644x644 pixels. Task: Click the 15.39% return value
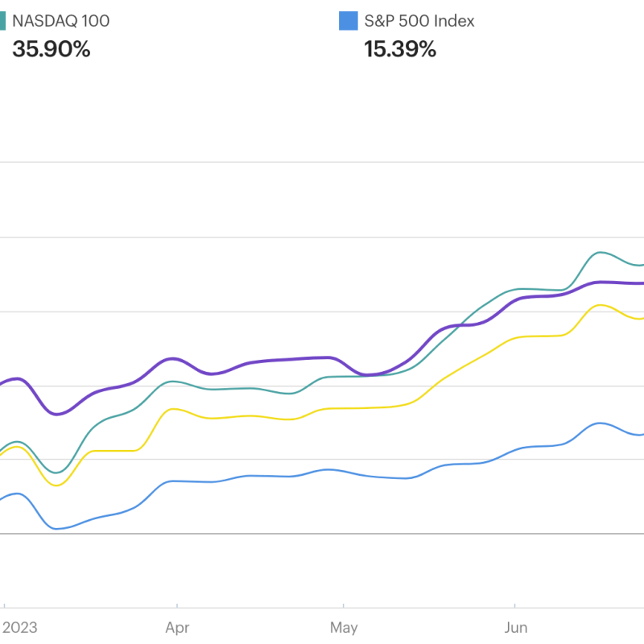pyautogui.click(x=400, y=49)
